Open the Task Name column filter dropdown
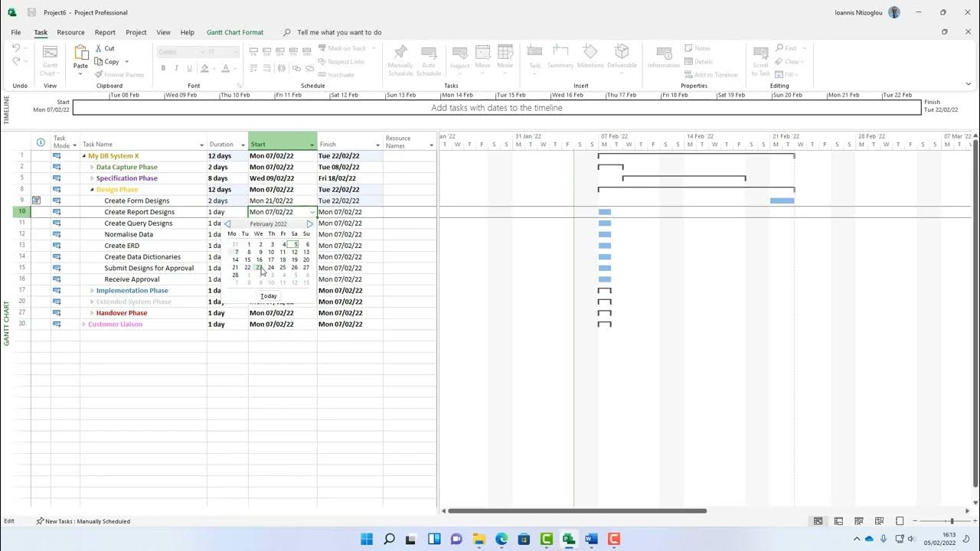This screenshot has width=980, height=551. (202, 145)
